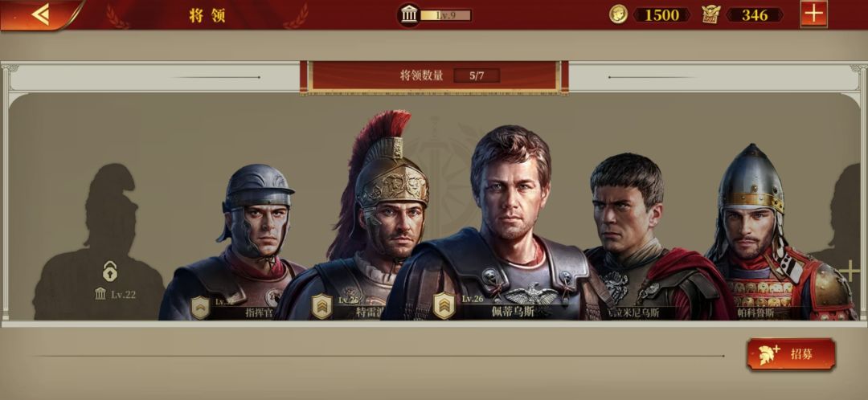Add resources with the red plus button

click(x=813, y=14)
